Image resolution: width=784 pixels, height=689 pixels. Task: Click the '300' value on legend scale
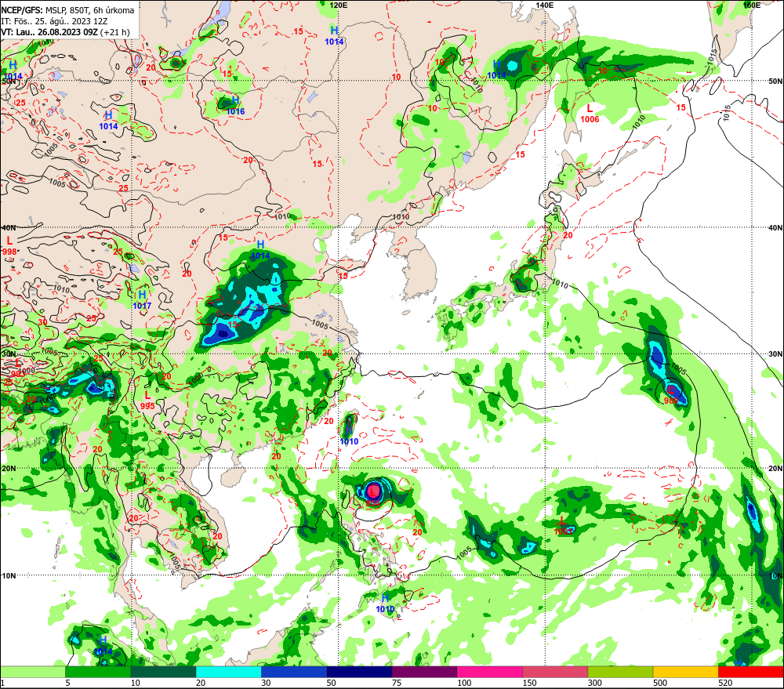(x=594, y=683)
